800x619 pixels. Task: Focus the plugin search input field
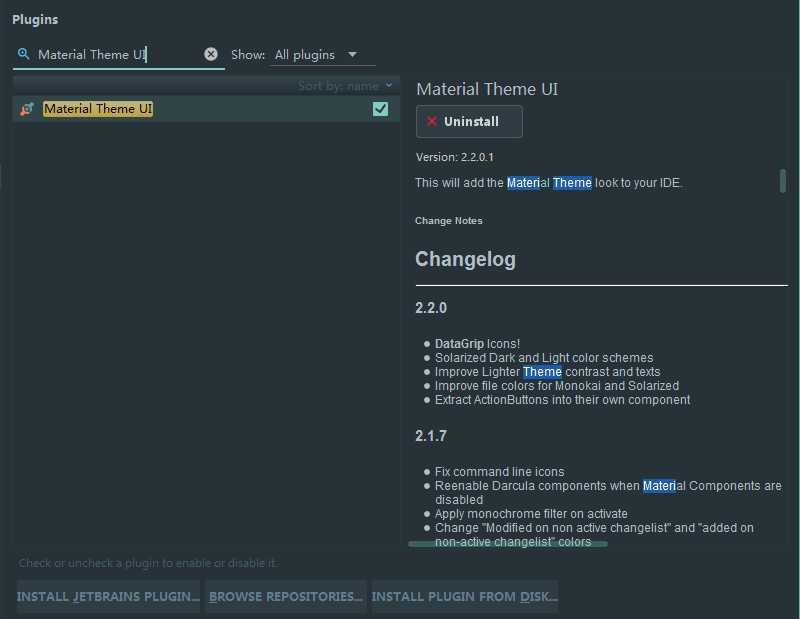click(x=118, y=55)
